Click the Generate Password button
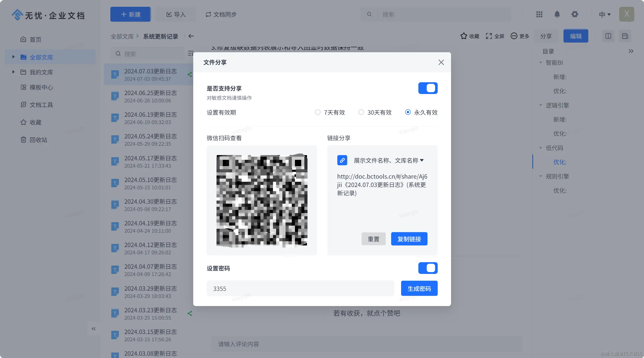The height and width of the screenshot is (358, 644). coord(419,289)
